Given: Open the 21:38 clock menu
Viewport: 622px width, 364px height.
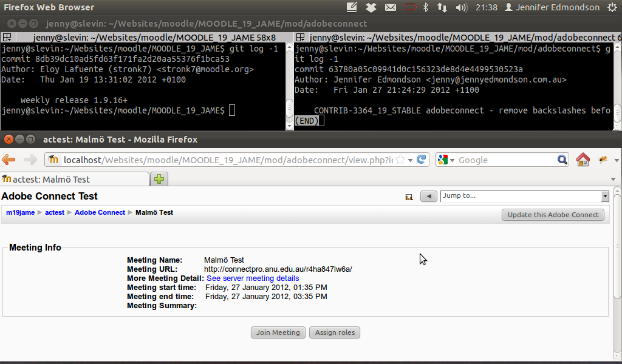Looking at the screenshot, I should [x=487, y=7].
